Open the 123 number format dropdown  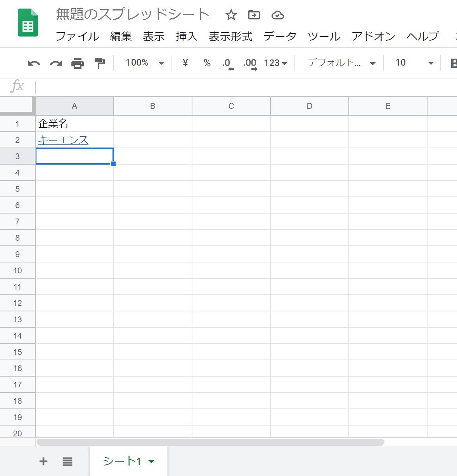point(275,63)
